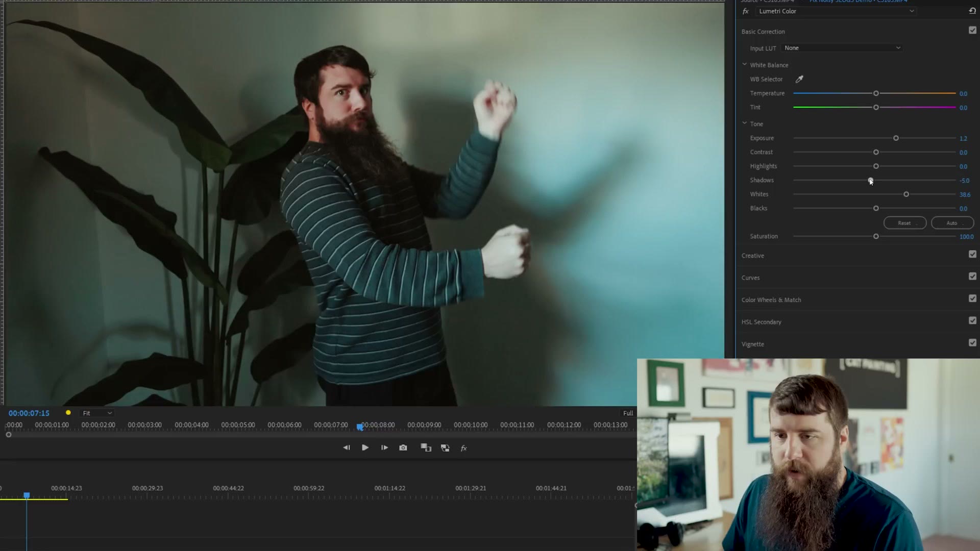Open the Basic Correction section header

pyautogui.click(x=763, y=32)
